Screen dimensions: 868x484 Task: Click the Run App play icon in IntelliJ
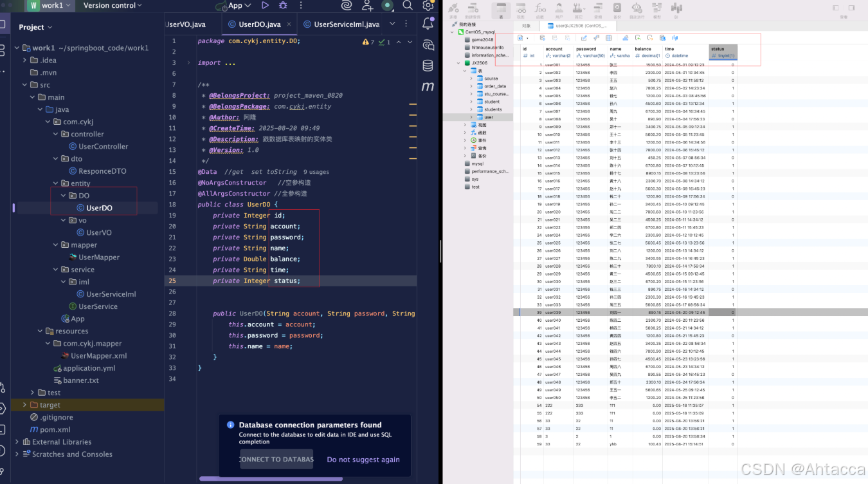click(x=265, y=5)
